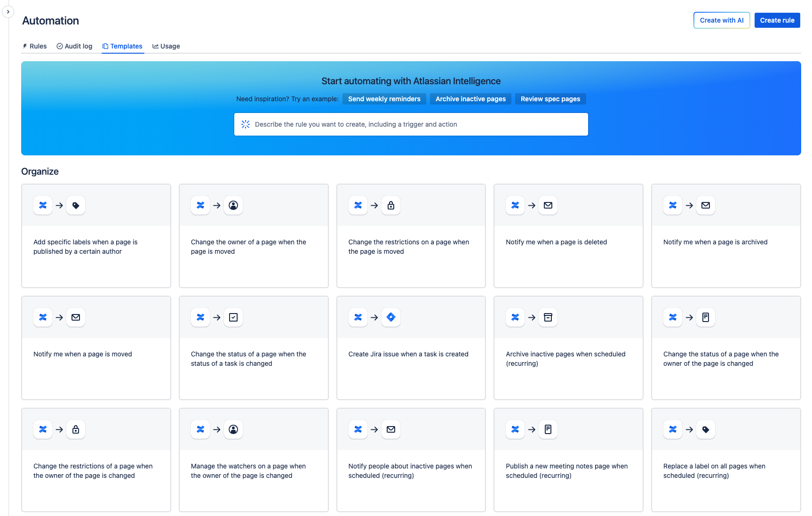Click the Create rule button
This screenshot has height=516, width=812.
click(777, 20)
